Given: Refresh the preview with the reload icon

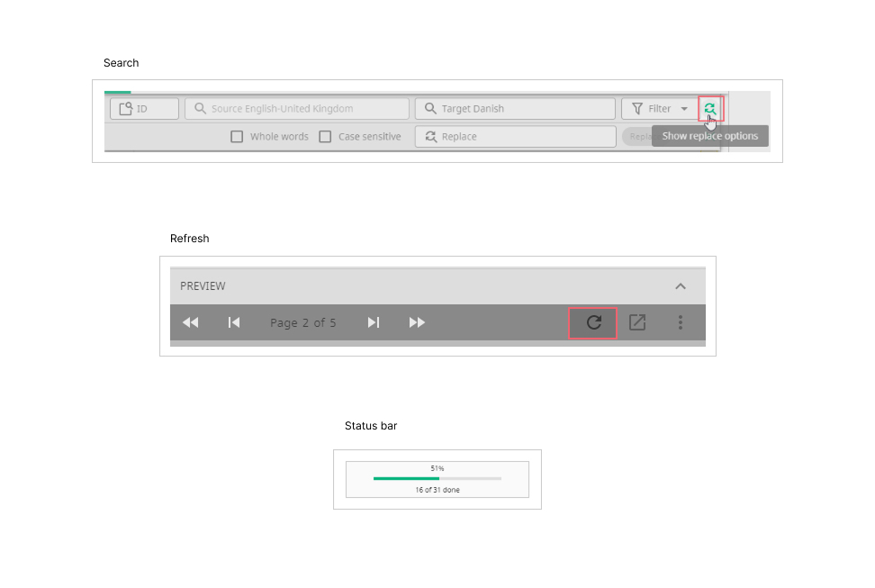Looking at the screenshot, I should [593, 322].
